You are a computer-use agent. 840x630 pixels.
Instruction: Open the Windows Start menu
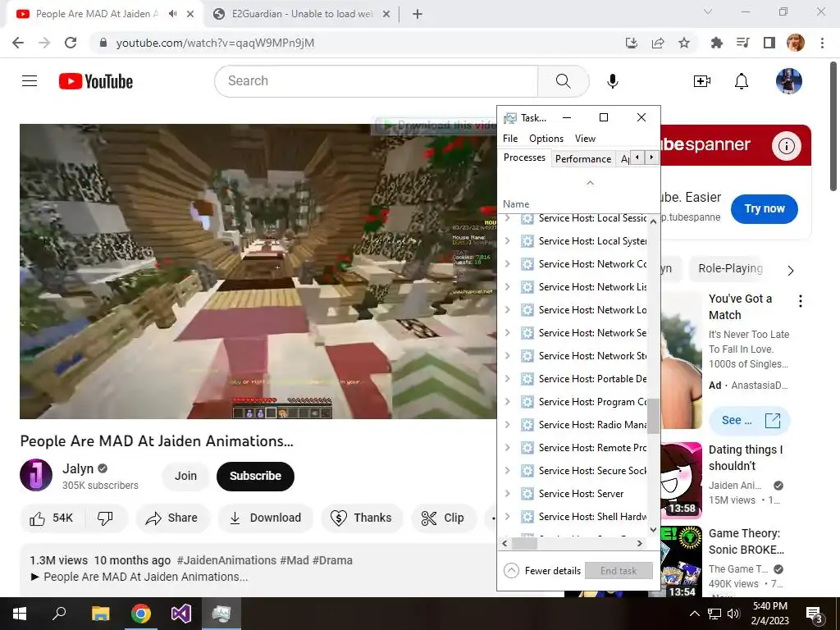pyautogui.click(x=20, y=614)
